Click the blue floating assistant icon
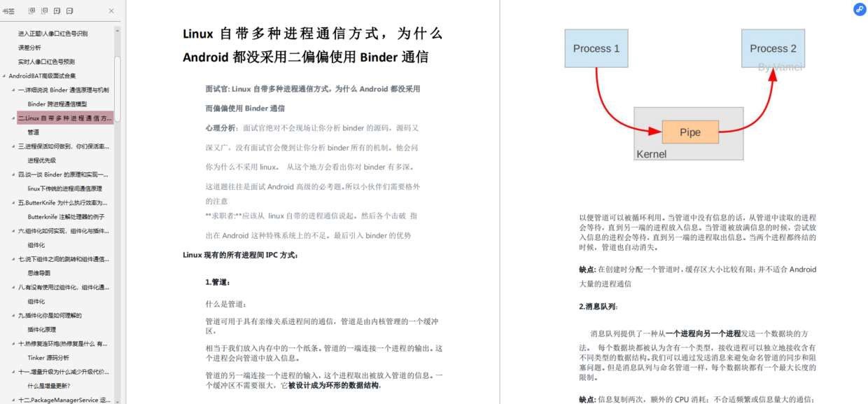Viewport: 868px width, 404px height. pos(860,9)
